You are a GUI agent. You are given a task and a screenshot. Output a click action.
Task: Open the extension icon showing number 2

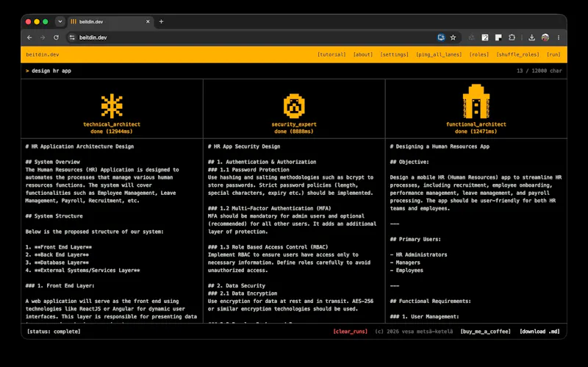pyautogui.click(x=485, y=38)
